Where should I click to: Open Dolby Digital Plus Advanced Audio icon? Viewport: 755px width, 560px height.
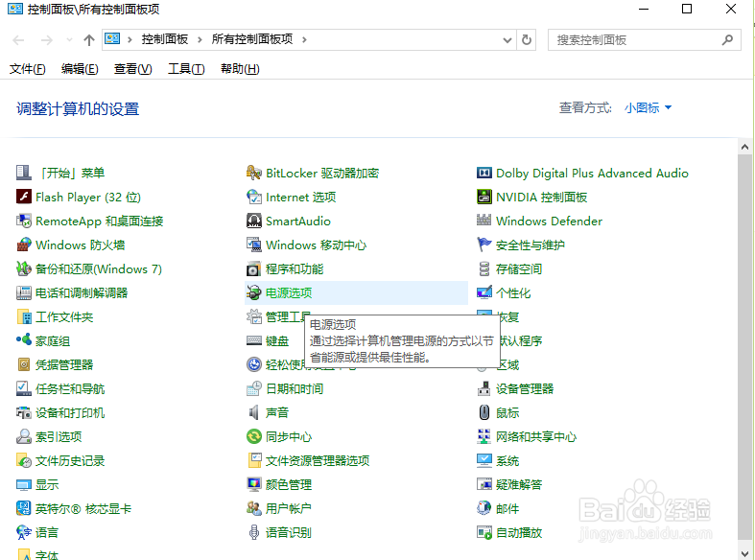[x=484, y=173]
